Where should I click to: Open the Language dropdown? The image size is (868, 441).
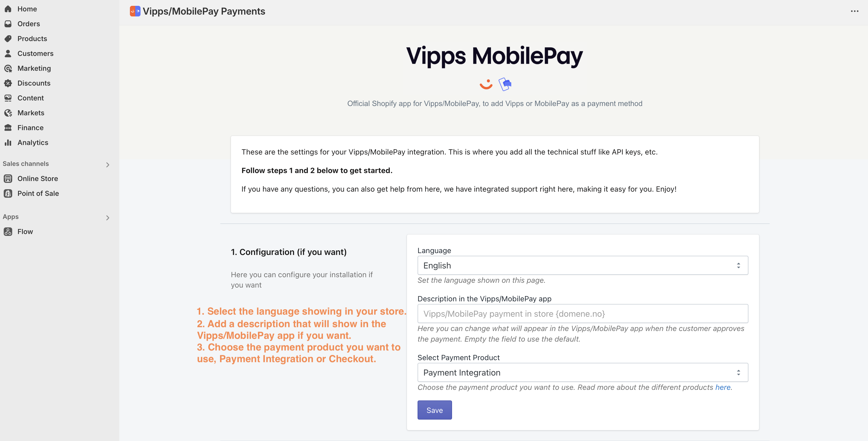tap(582, 266)
